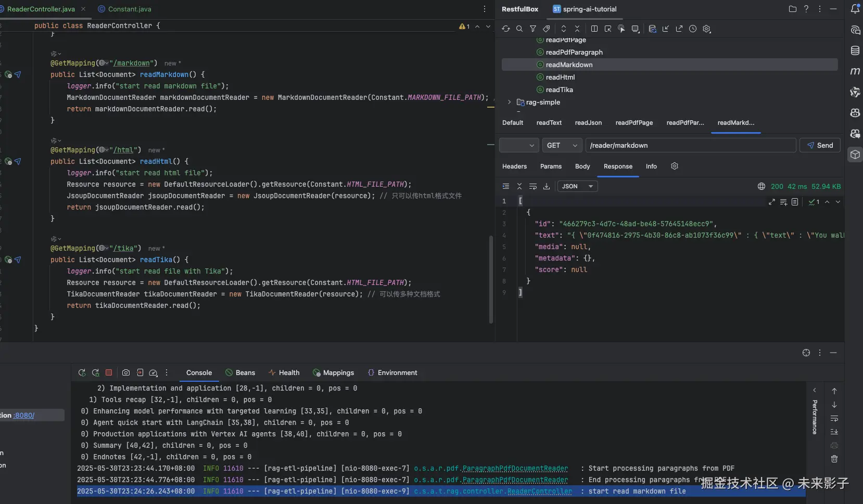
Task: Download the response using the save icon
Action: (547, 186)
